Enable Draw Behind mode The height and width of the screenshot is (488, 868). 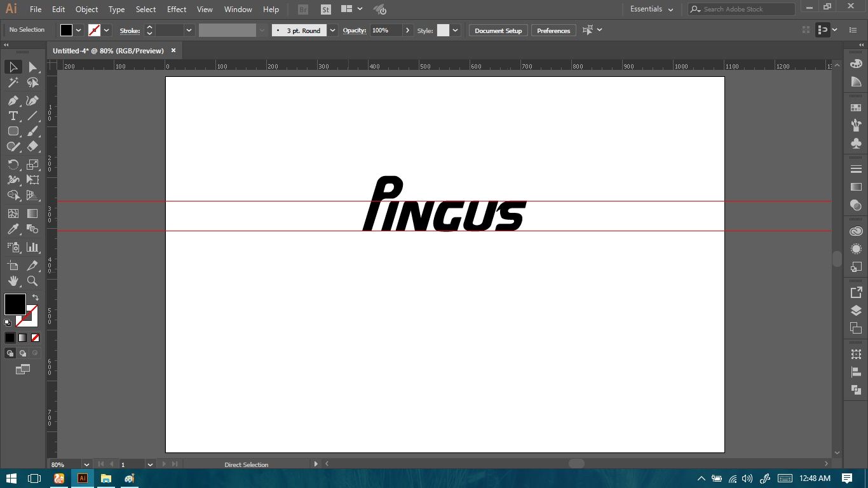(23, 353)
